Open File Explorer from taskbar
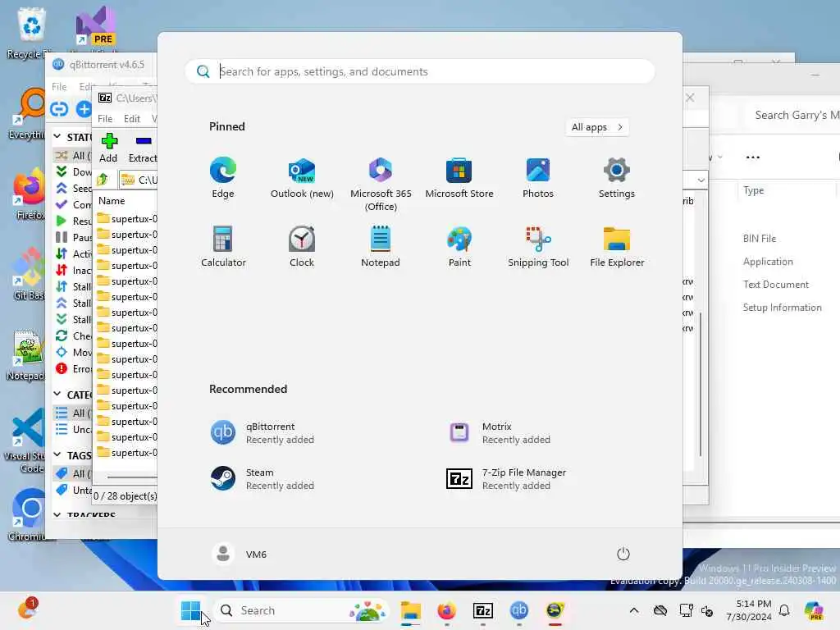 (x=410, y=610)
